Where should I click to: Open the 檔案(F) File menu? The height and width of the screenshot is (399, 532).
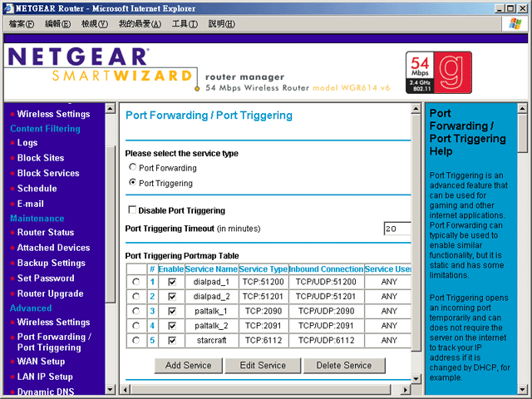tap(22, 24)
